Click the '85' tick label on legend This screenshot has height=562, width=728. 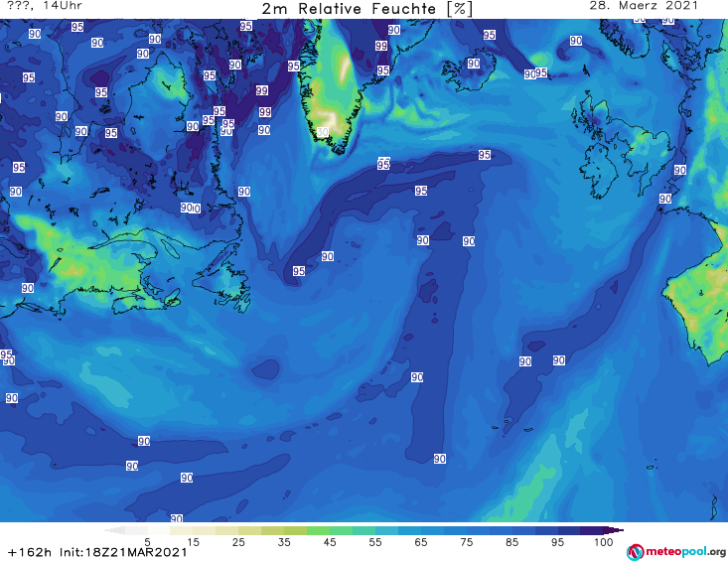coord(511,542)
